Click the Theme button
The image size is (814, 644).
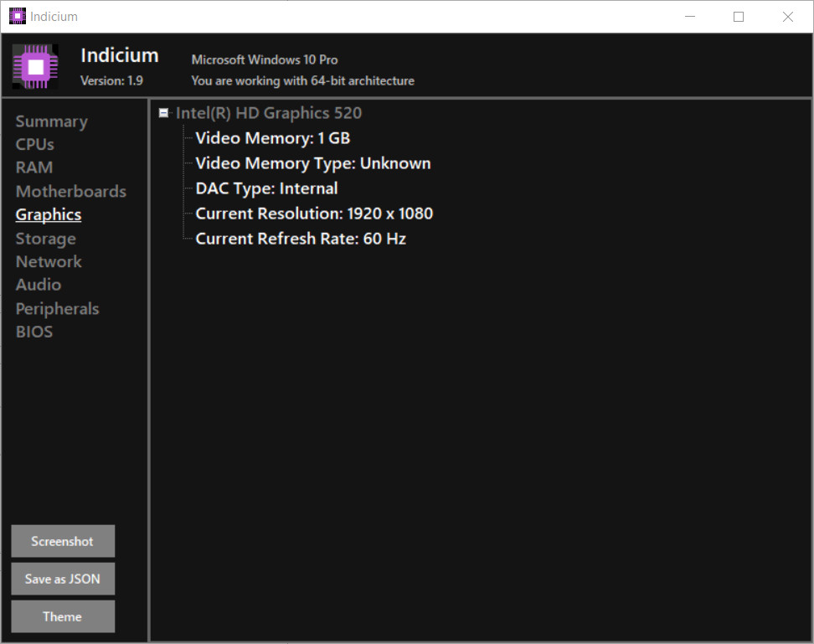click(63, 616)
